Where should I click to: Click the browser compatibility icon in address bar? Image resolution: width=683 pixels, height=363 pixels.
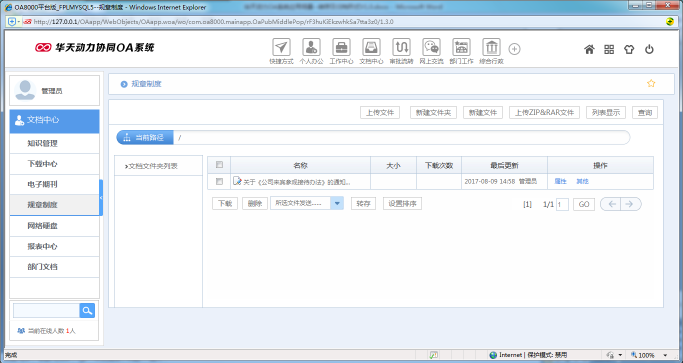pyautogui.click(x=670, y=21)
